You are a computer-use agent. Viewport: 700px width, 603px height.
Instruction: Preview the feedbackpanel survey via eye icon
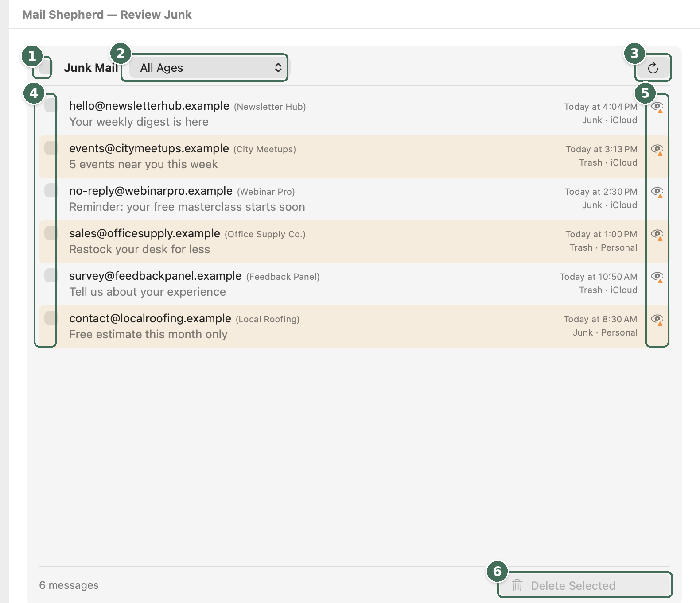coord(657,277)
